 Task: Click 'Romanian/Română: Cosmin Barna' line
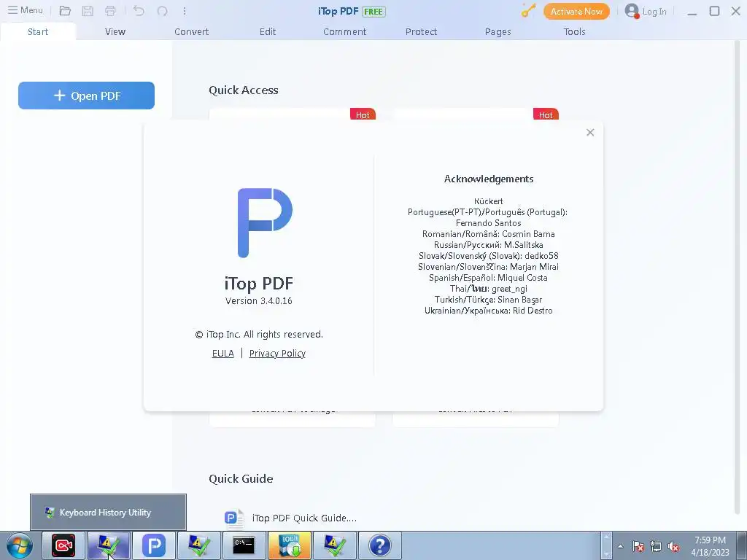coord(489,234)
